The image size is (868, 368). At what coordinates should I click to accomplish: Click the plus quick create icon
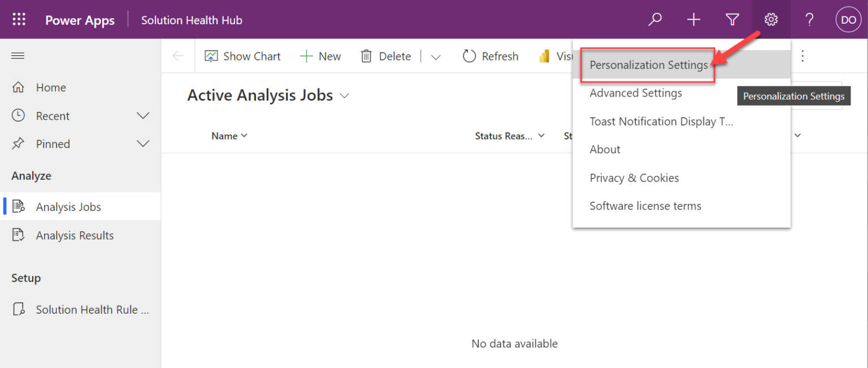pos(693,20)
